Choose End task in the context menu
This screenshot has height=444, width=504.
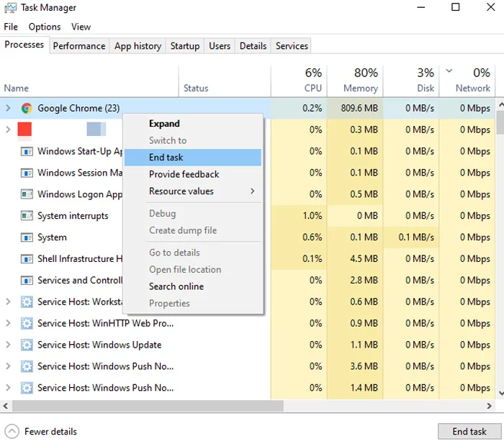(193, 158)
